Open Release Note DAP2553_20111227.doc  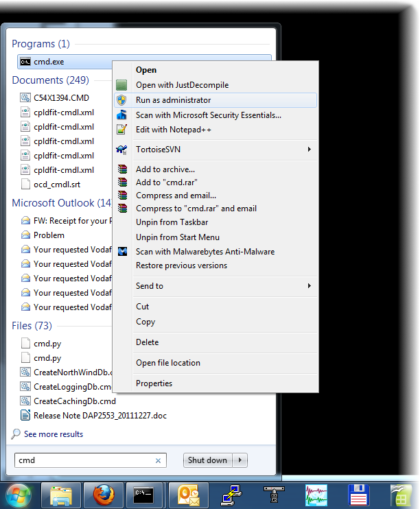(100, 416)
